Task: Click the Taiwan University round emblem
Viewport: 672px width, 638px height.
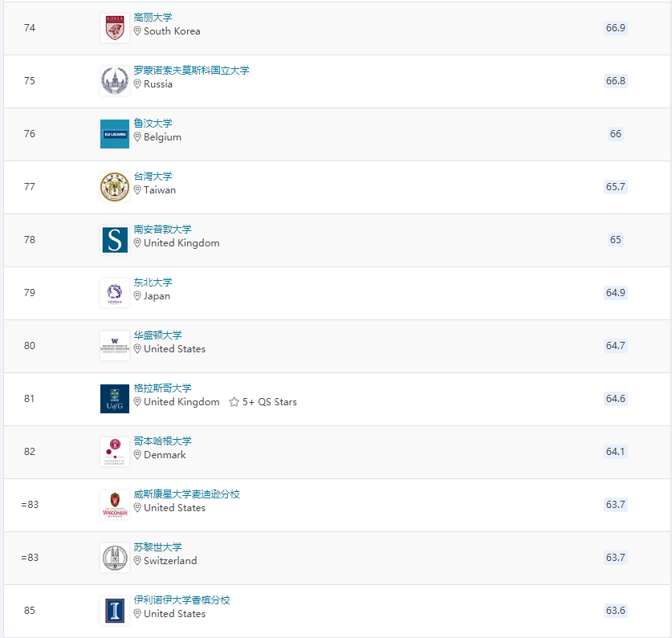Action: [x=114, y=187]
